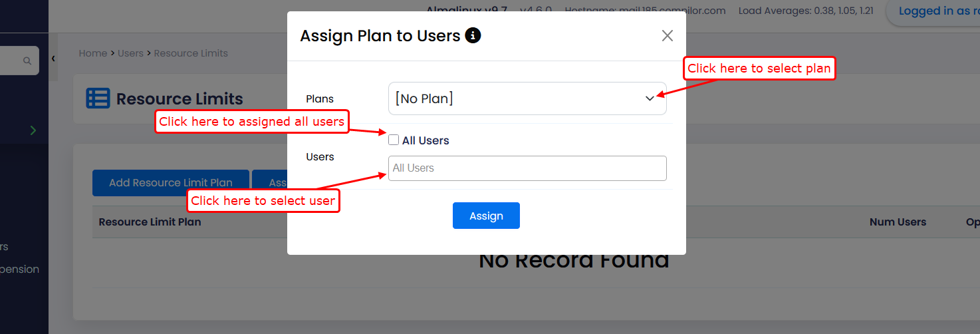Open the sidebar item ending in 'pension'
980x334 pixels.
[20, 269]
